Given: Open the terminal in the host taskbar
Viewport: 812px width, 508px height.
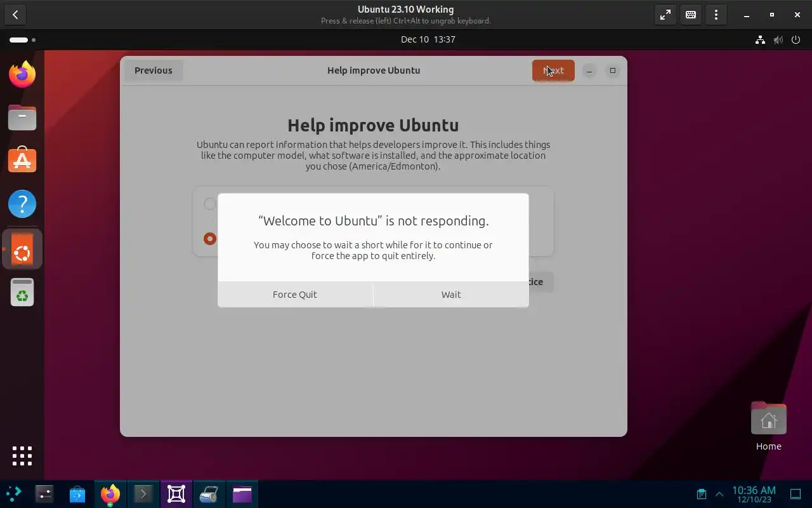Looking at the screenshot, I should tap(143, 494).
